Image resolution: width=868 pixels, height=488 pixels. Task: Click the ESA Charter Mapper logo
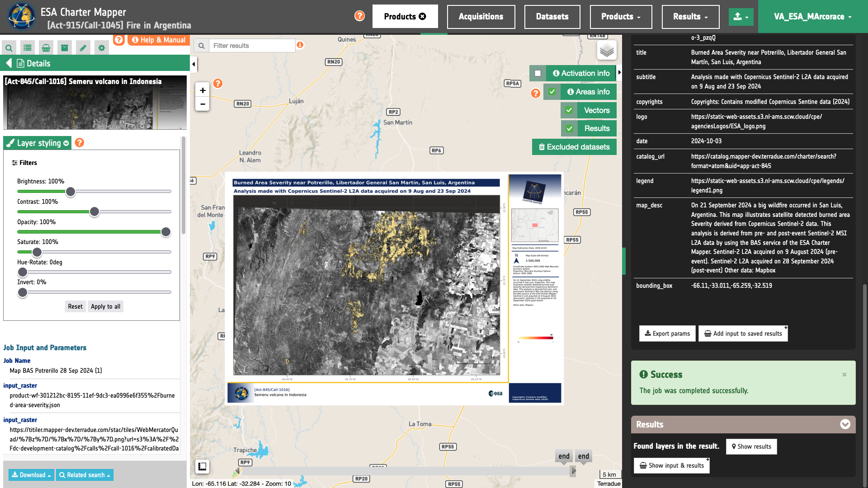[x=21, y=16]
